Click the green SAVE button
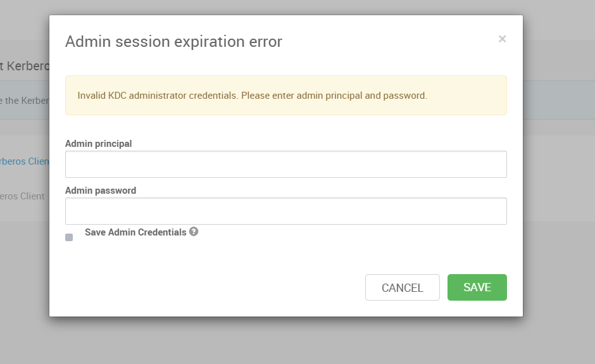This screenshot has width=595, height=364. click(x=477, y=287)
